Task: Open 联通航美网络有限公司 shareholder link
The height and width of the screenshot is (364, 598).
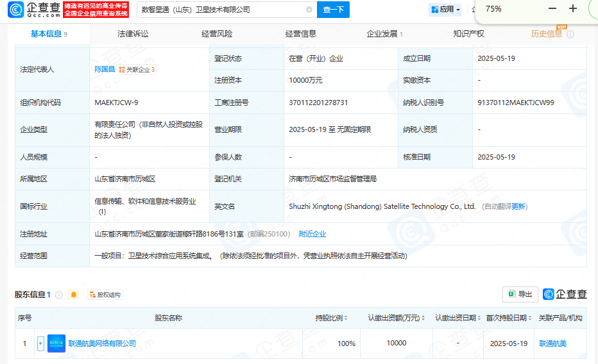Action: [x=102, y=343]
